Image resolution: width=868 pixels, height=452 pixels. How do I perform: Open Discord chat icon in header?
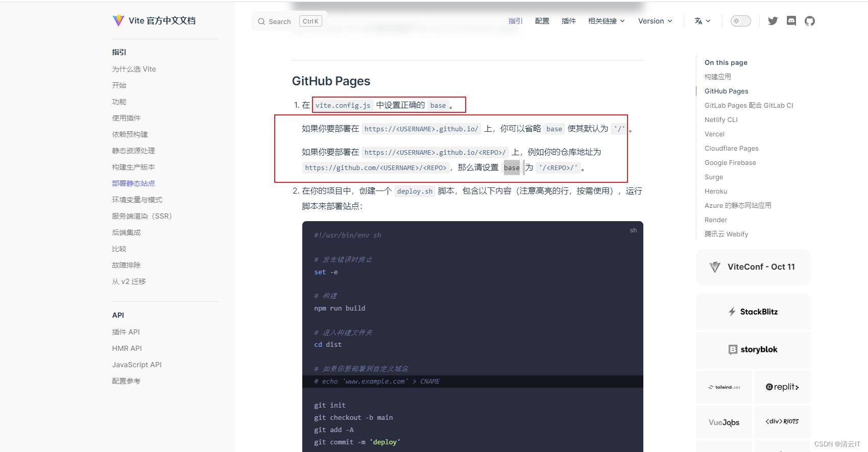pos(791,21)
